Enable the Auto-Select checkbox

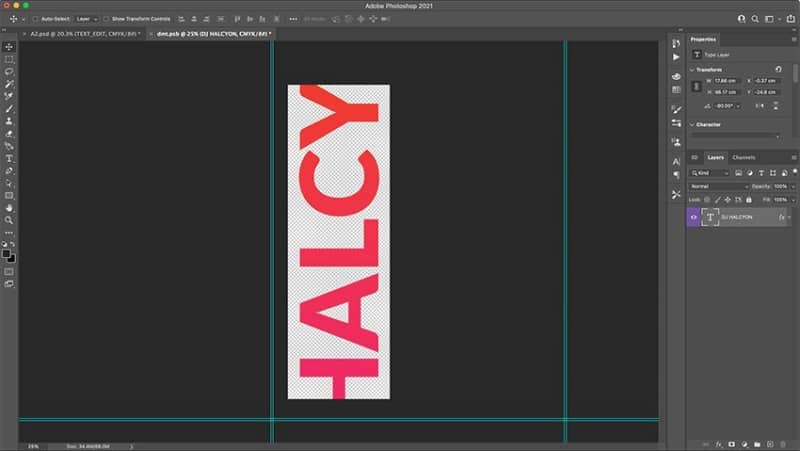click(36, 19)
